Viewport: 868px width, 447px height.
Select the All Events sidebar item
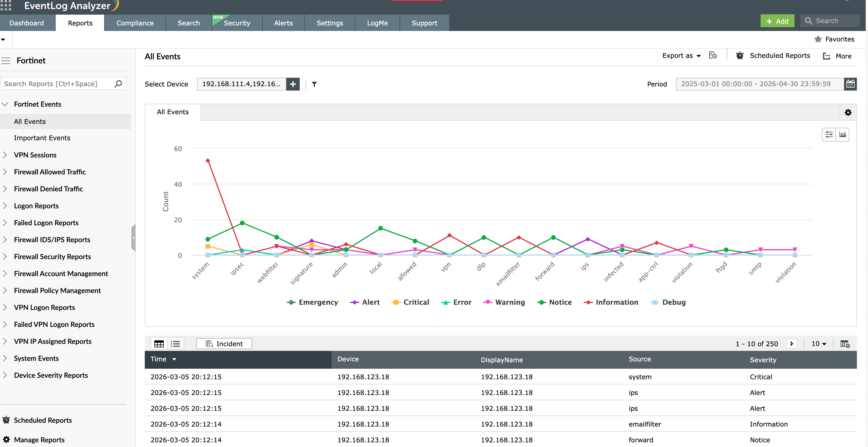[x=65, y=122]
